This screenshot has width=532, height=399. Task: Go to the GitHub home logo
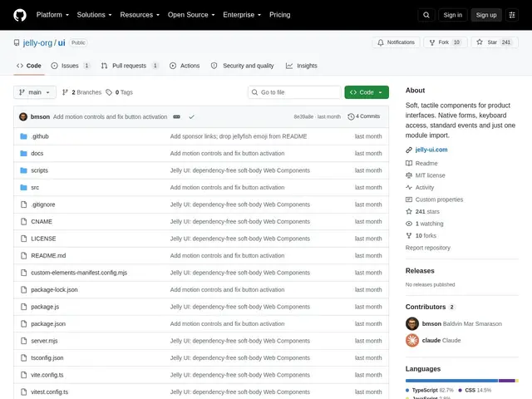click(x=20, y=15)
